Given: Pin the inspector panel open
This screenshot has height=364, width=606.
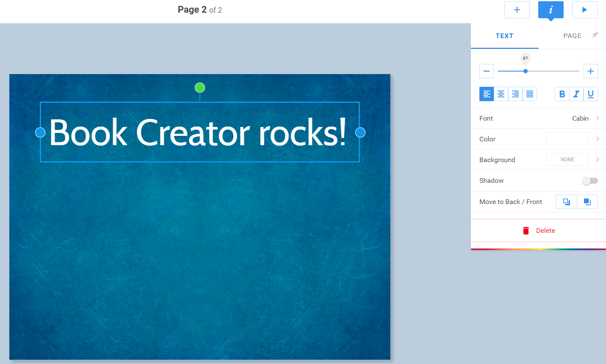Looking at the screenshot, I should click(595, 35).
